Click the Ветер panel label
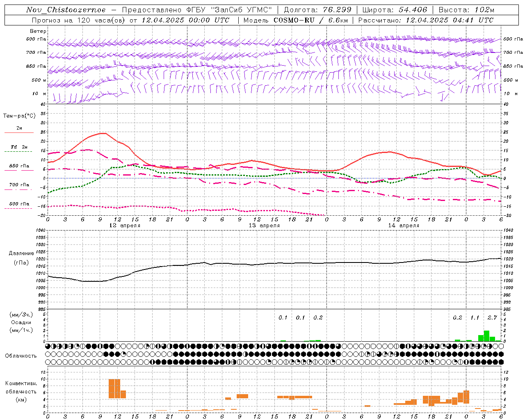525x420 pixels. pos(38,31)
